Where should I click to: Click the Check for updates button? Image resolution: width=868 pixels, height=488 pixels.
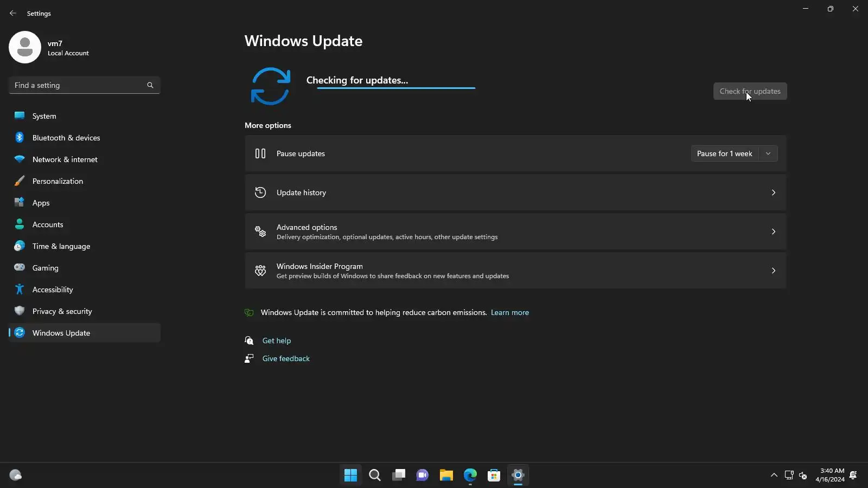click(750, 91)
